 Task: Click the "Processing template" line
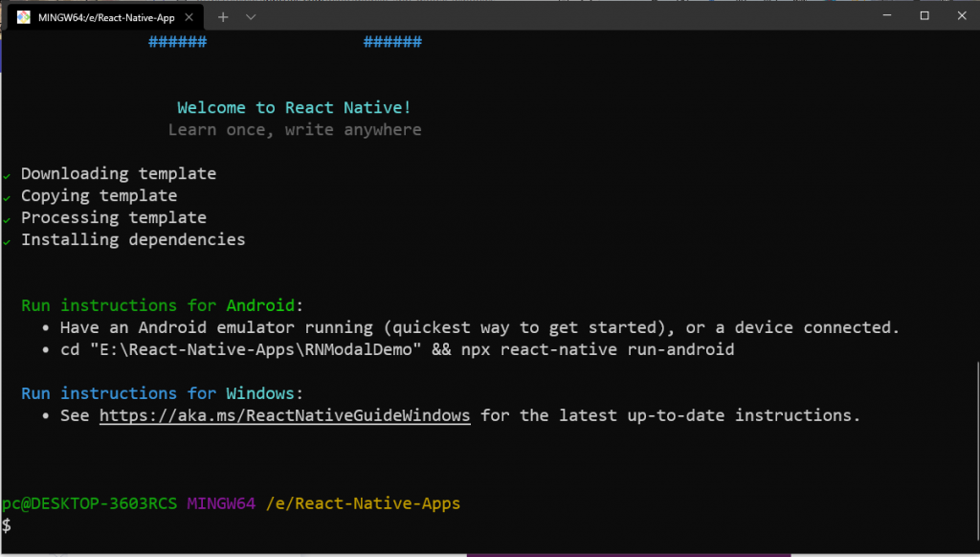pyautogui.click(x=113, y=217)
